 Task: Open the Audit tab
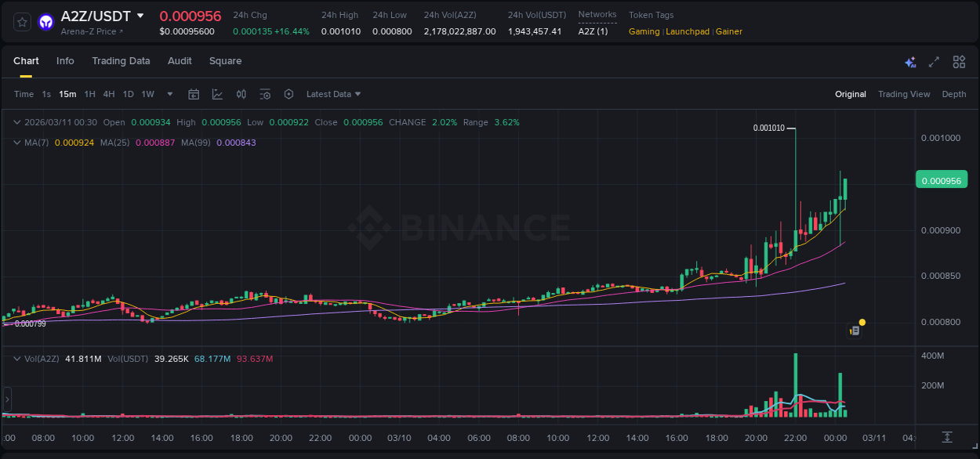(x=180, y=61)
